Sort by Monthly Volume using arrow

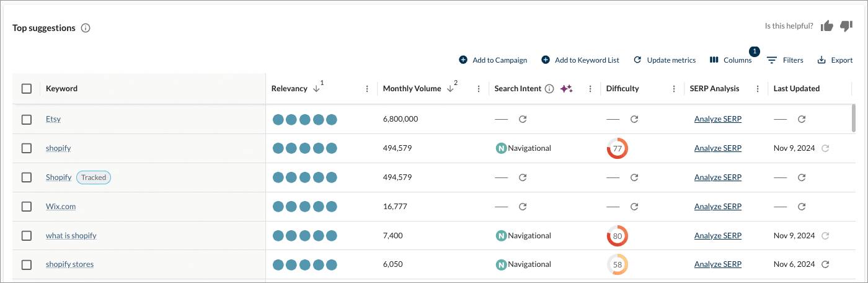point(450,89)
